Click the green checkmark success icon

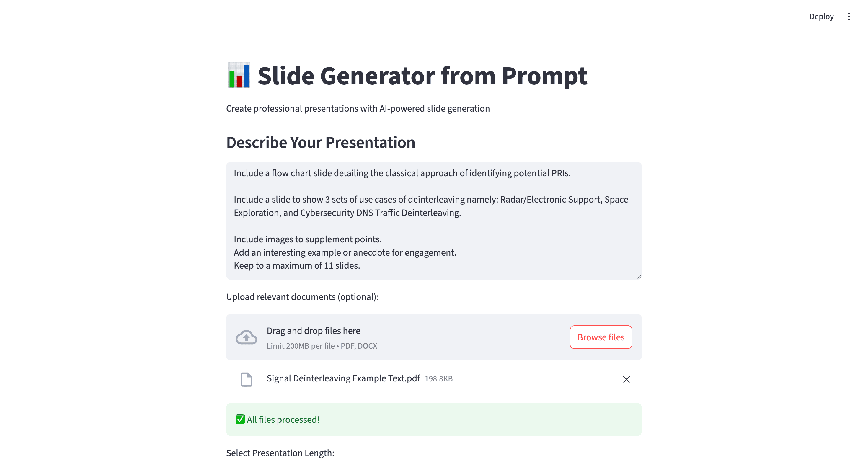tap(240, 420)
